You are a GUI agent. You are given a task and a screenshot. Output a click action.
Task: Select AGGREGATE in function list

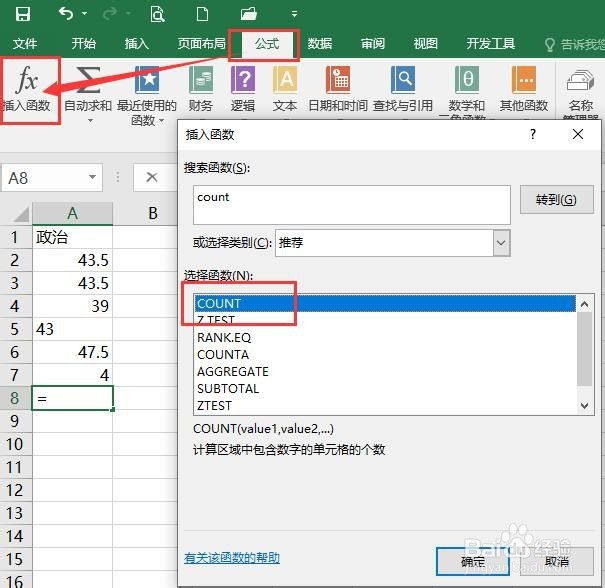pos(385,372)
